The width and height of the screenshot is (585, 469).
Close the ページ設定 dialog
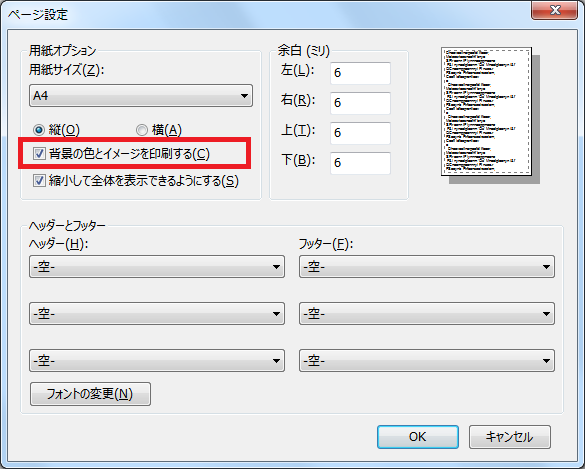tap(554, 10)
